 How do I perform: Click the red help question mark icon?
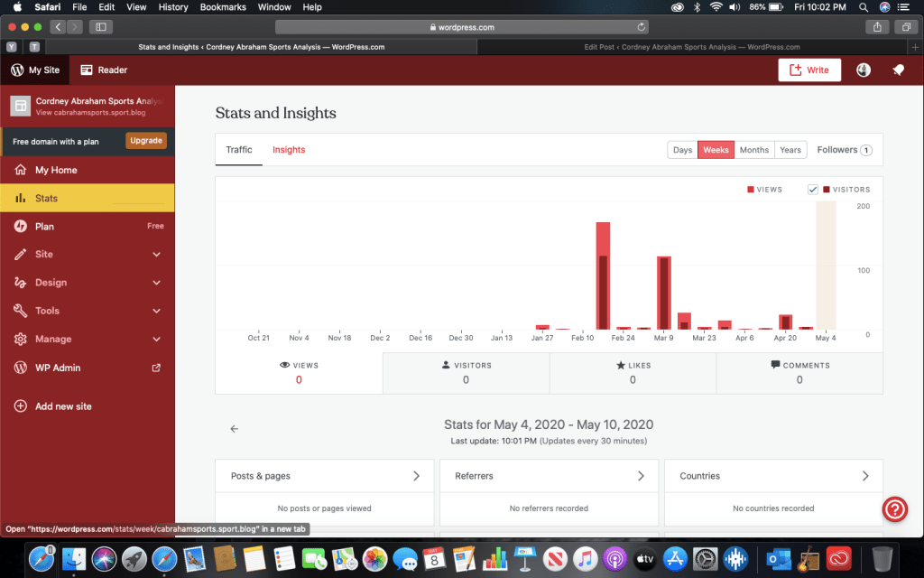click(894, 509)
